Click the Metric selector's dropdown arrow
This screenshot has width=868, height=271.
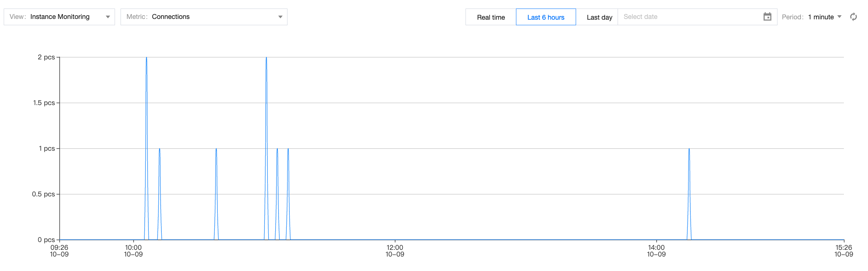tap(280, 17)
